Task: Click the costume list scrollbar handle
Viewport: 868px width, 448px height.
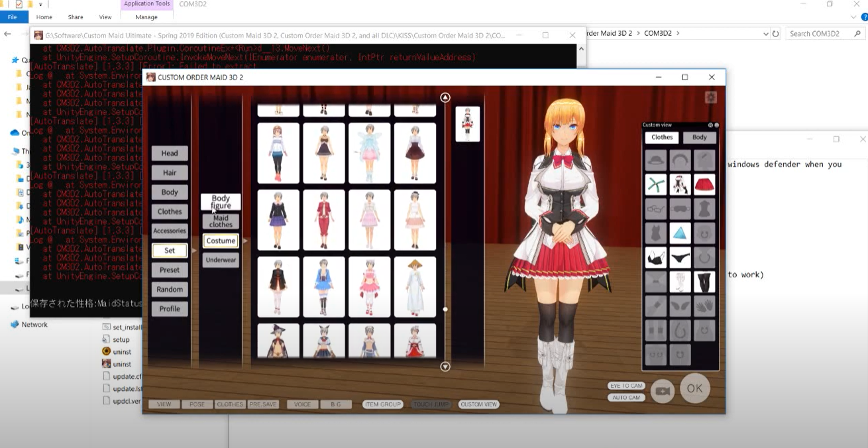Action: 445,309
